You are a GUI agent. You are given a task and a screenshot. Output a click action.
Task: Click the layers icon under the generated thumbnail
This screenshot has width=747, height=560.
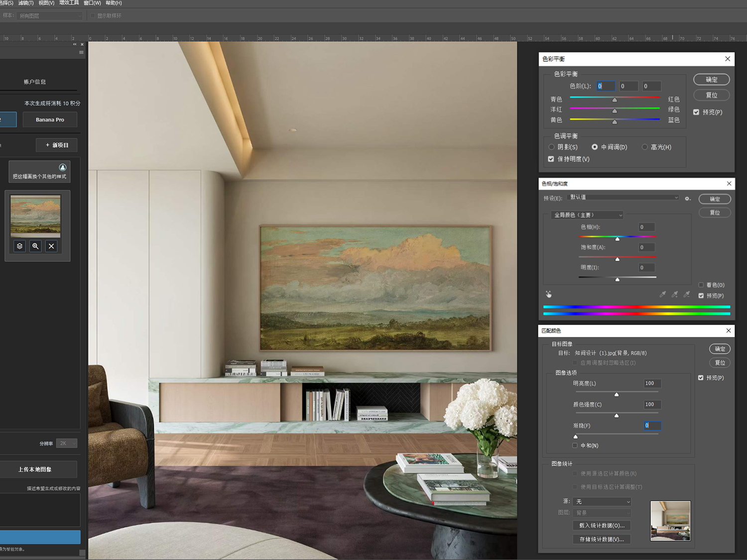pyautogui.click(x=19, y=246)
